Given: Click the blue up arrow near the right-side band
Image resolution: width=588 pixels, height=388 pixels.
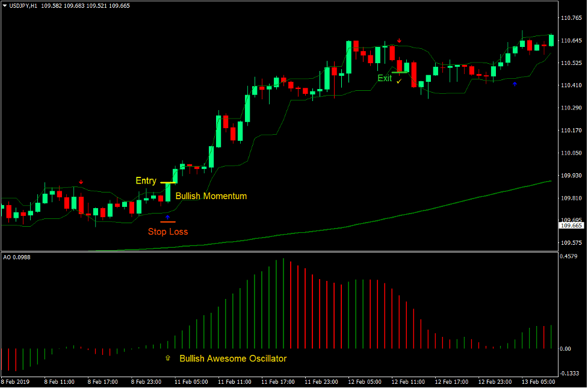Looking at the screenshot, I should click(x=515, y=84).
